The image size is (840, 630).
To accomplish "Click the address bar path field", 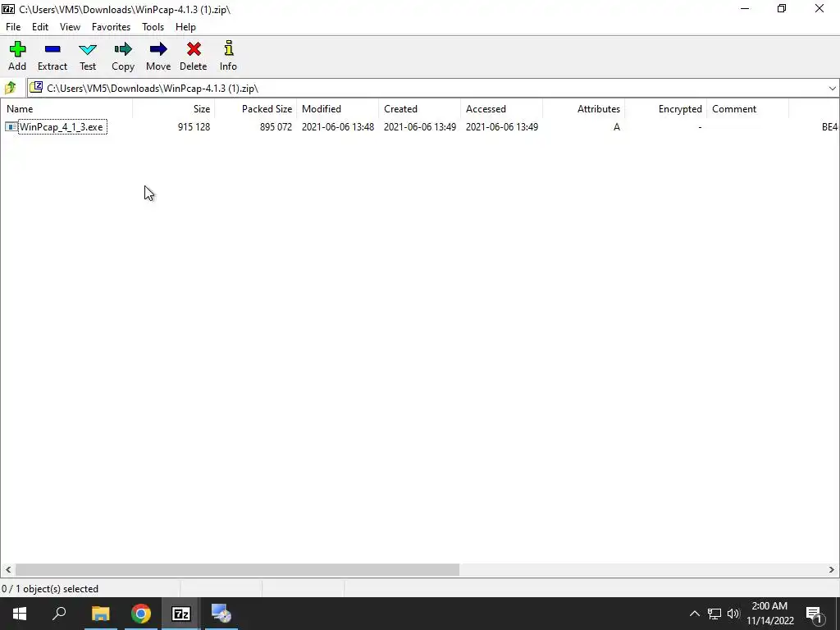I will pyautogui.click(x=433, y=89).
